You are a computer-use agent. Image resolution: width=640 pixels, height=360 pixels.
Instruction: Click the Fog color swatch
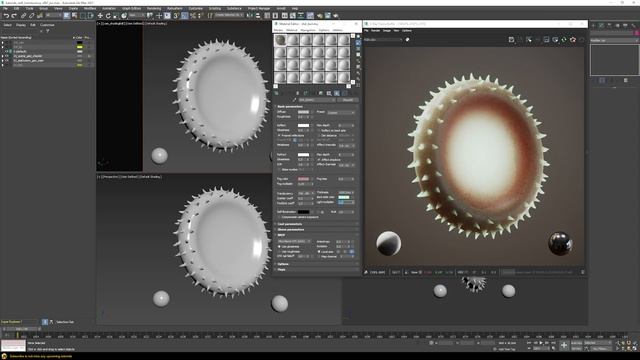304,179
